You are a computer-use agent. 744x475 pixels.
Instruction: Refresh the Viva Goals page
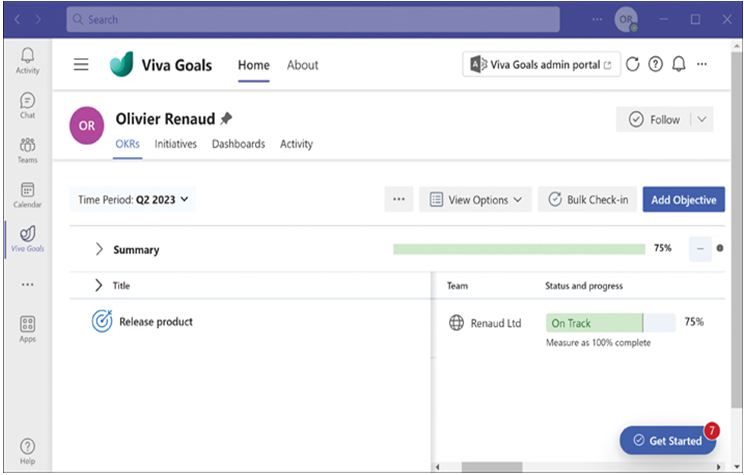pyautogui.click(x=632, y=64)
